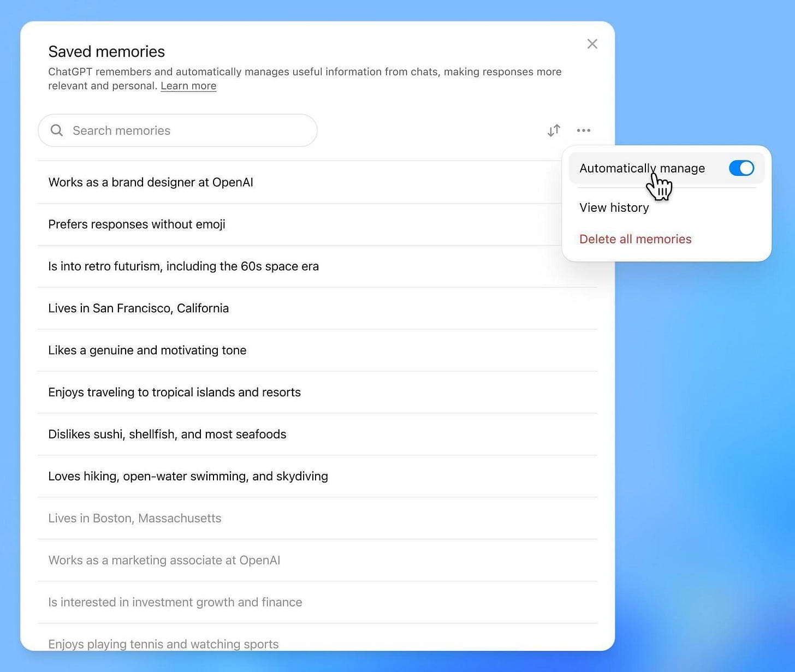Screen dimensions: 795x672
Task: Close the Saved memories dialog
Action: click(x=592, y=44)
